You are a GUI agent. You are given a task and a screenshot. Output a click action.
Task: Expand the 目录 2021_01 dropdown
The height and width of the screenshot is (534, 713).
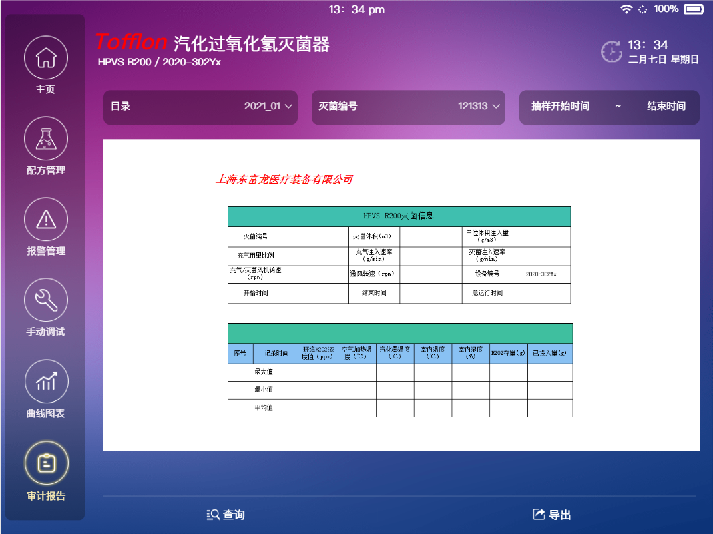click(203, 106)
